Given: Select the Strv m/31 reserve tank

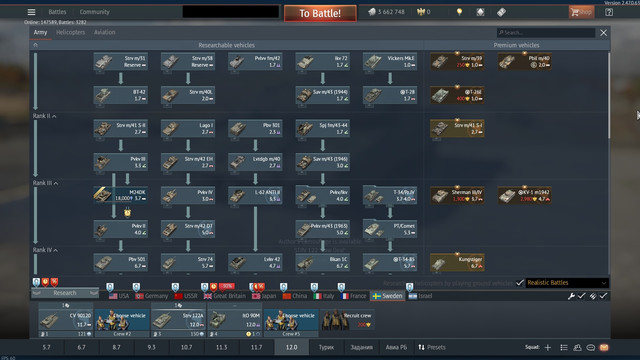Looking at the screenshot, I should click(x=121, y=62).
